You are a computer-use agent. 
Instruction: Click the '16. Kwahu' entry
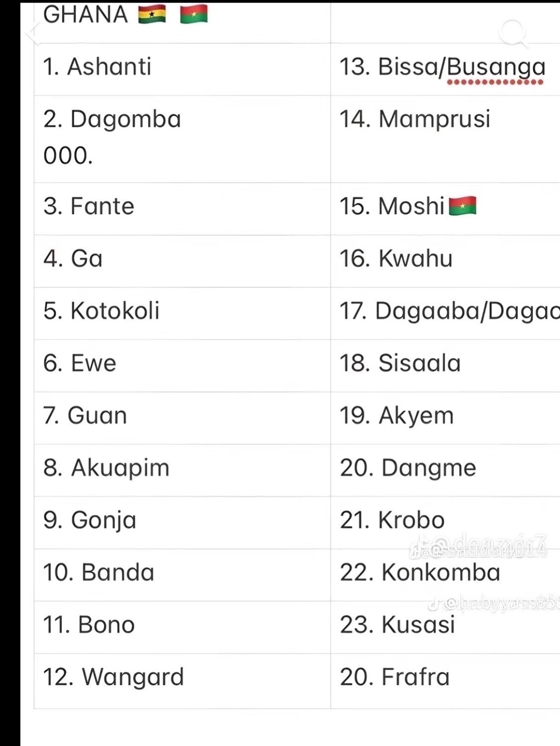396,259
